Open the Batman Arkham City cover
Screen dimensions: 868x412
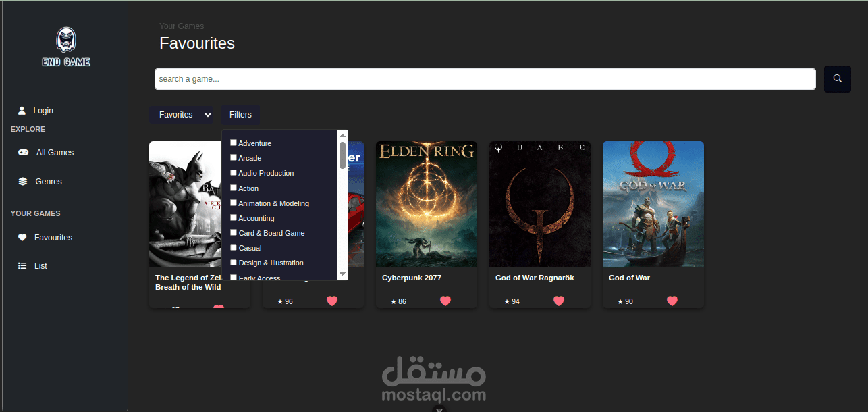[185, 204]
